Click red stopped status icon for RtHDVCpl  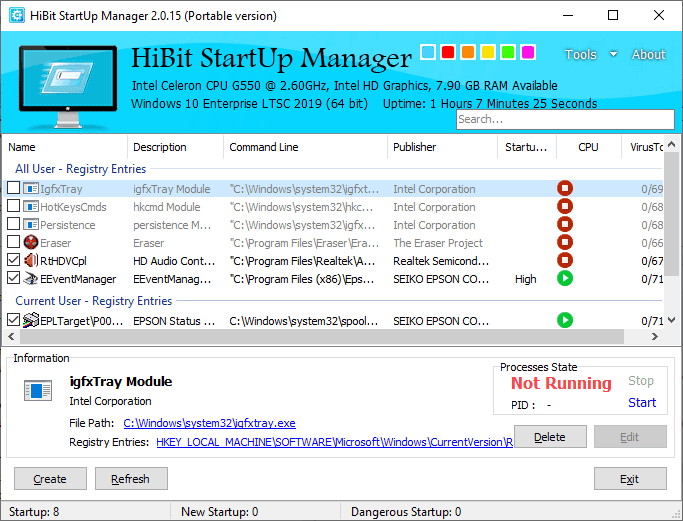click(x=565, y=260)
